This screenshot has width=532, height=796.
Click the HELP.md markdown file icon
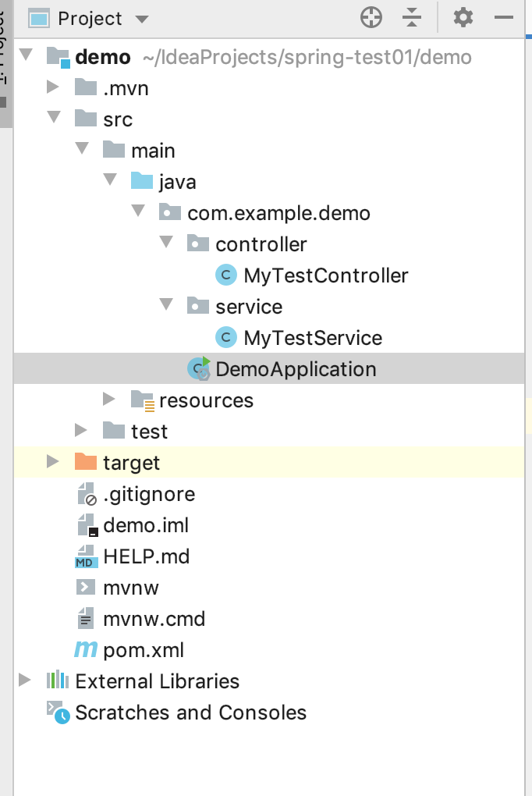tap(86, 556)
